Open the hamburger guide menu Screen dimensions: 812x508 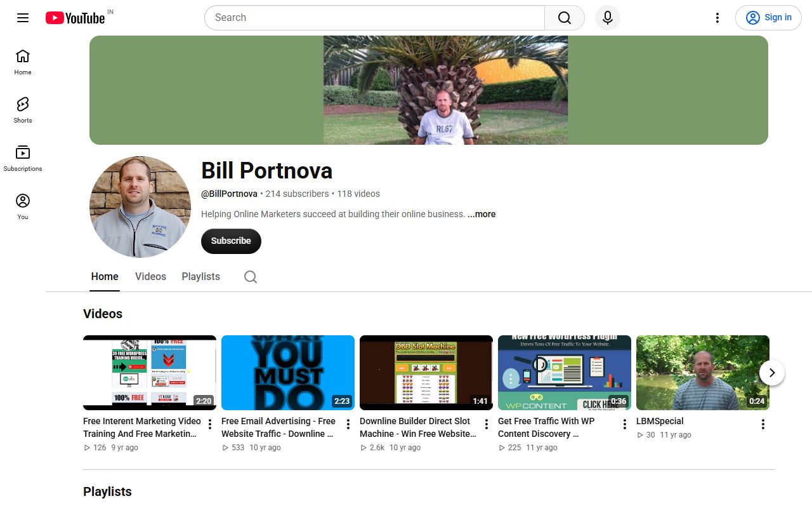tap(23, 18)
